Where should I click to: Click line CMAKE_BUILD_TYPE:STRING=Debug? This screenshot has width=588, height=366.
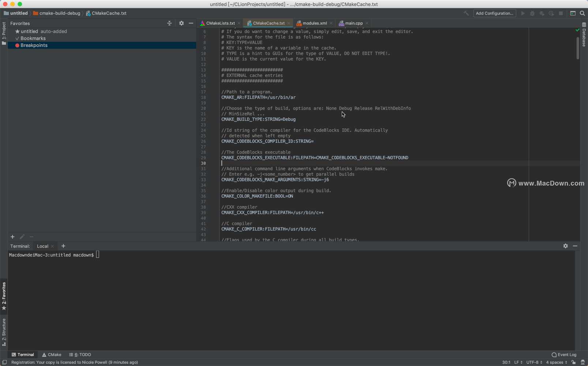click(258, 119)
